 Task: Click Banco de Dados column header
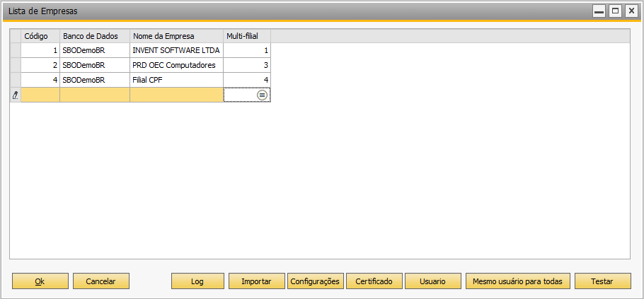pyautogui.click(x=95, y=36)
